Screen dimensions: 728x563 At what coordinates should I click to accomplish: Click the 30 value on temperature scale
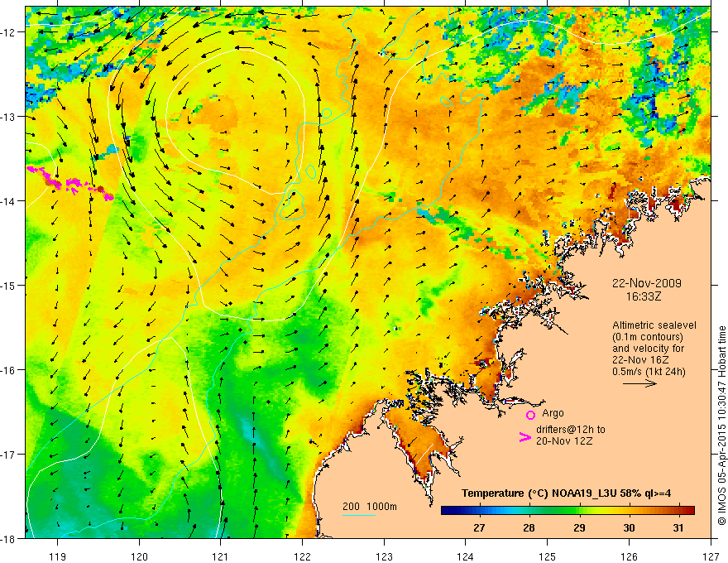tap(629, 528)
